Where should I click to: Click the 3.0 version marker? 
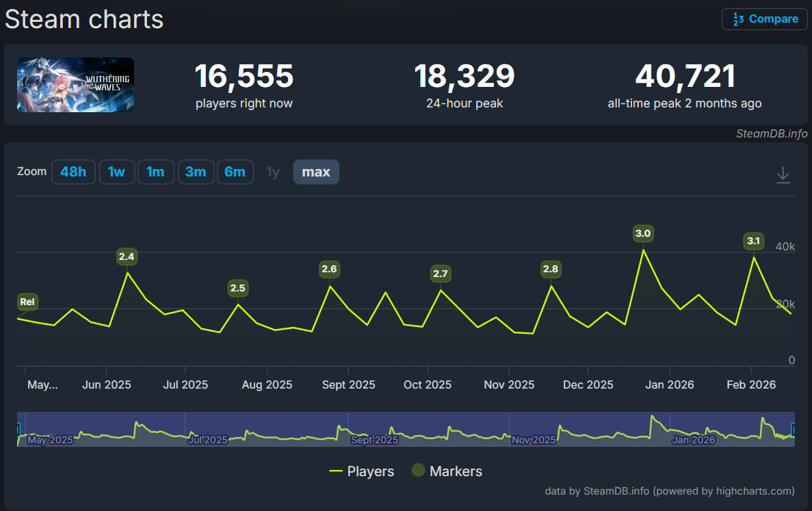pyautogui.click(x=643, y=233)
